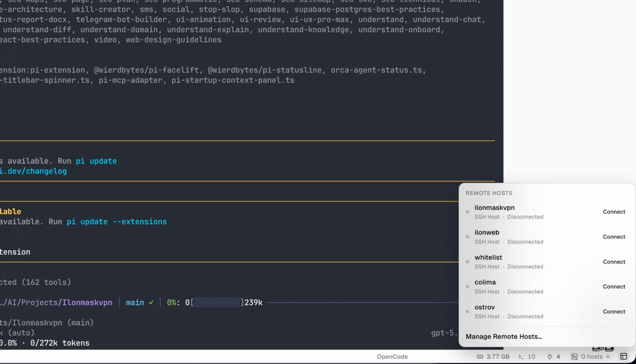Image resolution: width=636 pixels, height=364 pixels.
Task: Connect to ilonweb SSH host
Action: [614, 237]
